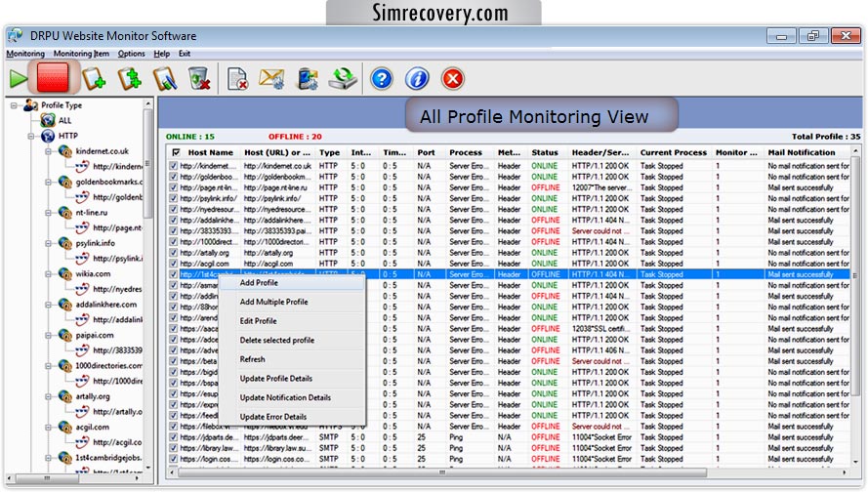Start monitoring with the green play button
This screenshot has width=868, height=492.
19,79
